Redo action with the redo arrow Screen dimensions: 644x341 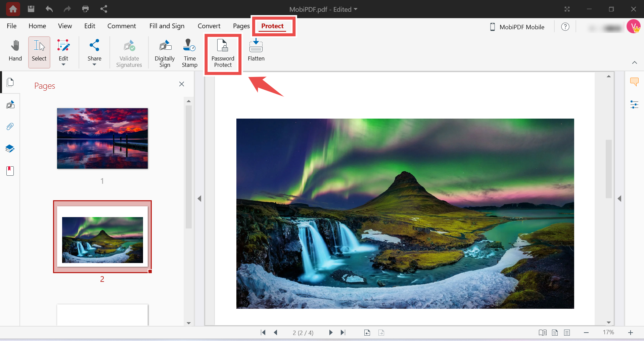pos(67,9)
